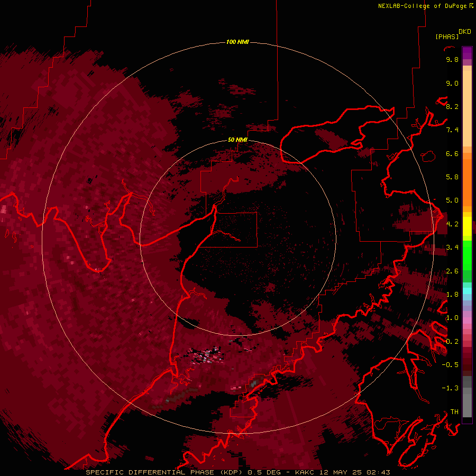Click the 0.5 DEG elevation text
Viewport: 476px width, 476px height.
[264, 472]
